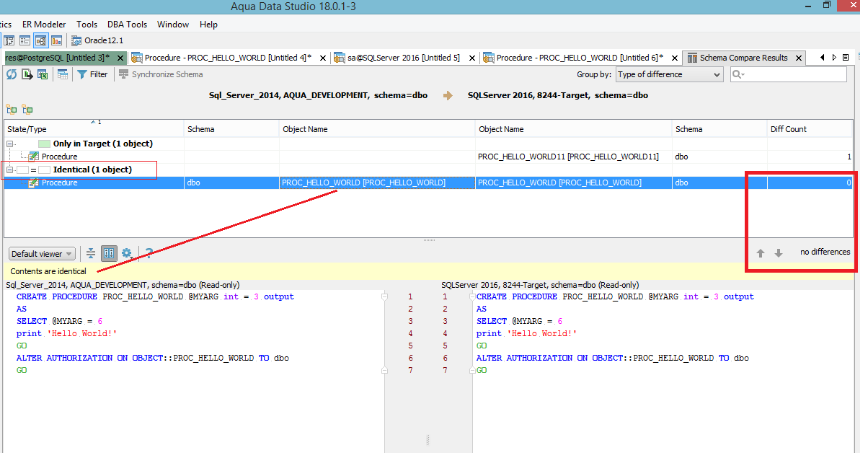
Task: Click the Refresh comparison icon
Action: 11,74
